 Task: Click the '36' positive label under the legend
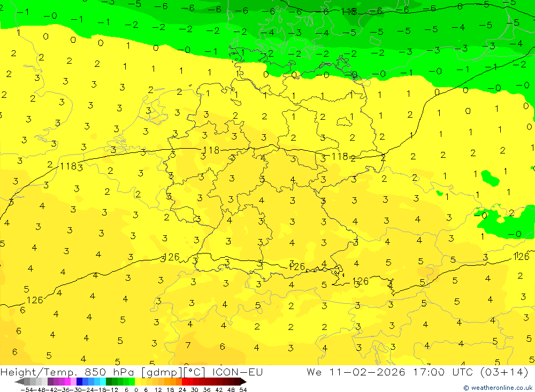(207, 390)
